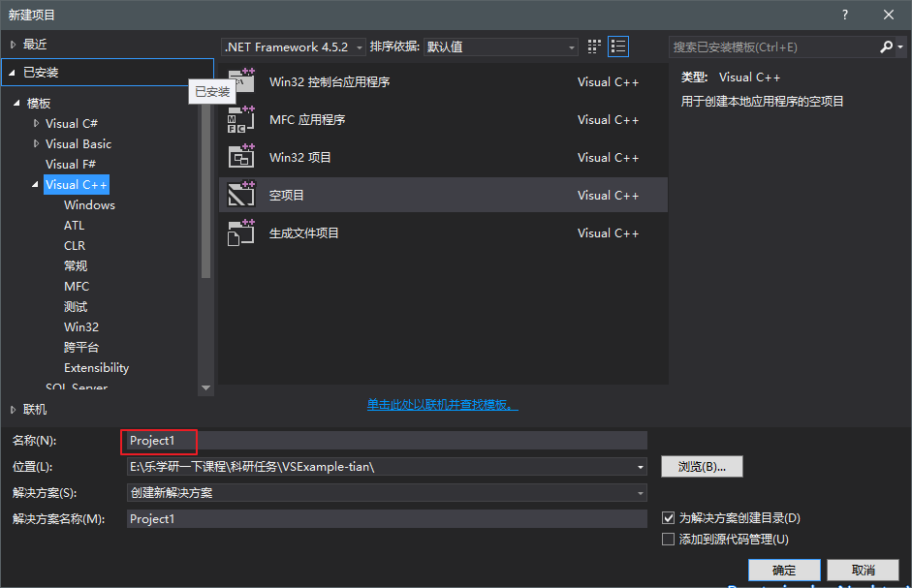Image resolution: width=912 pixels, height=588 pixels.
Task: Switch to the 联机 section
Action: (30, 409)
